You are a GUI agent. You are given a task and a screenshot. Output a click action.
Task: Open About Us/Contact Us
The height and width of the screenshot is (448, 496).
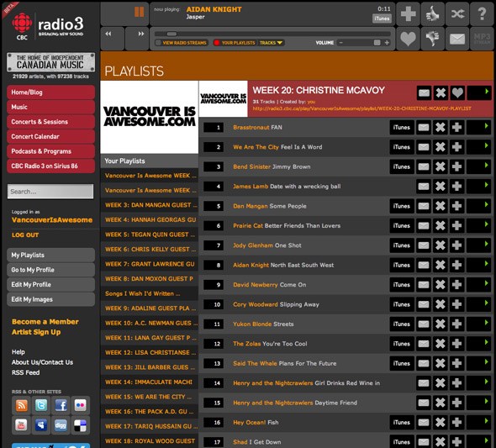coord(42,362)
